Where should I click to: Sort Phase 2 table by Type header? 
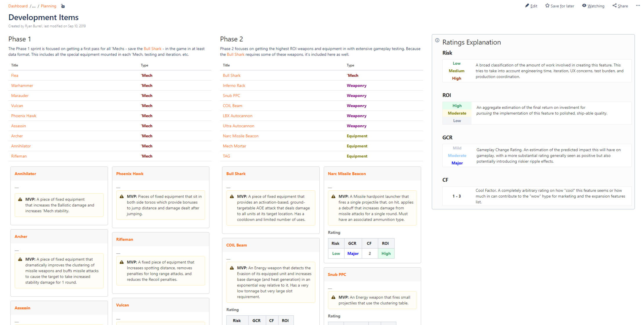[x=350, y=65]
